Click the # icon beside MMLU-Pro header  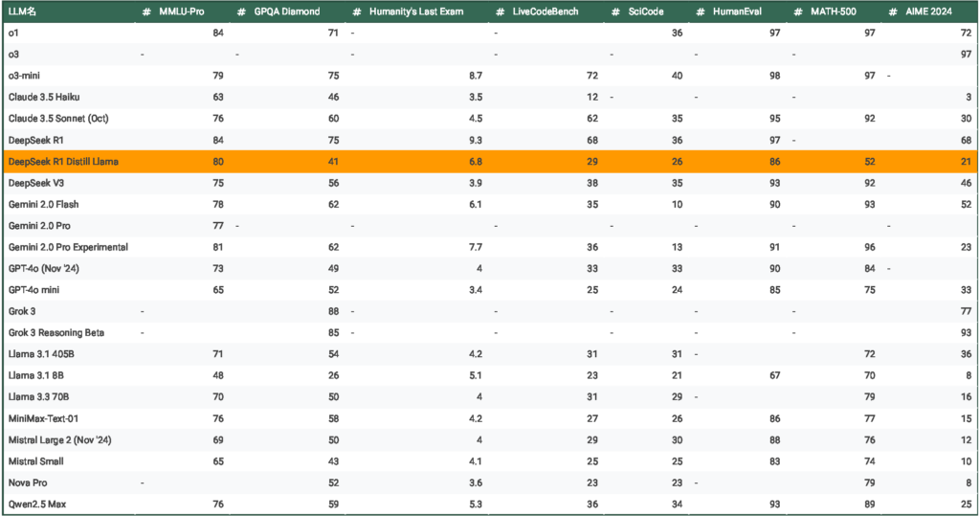click(x=146, y=11)
